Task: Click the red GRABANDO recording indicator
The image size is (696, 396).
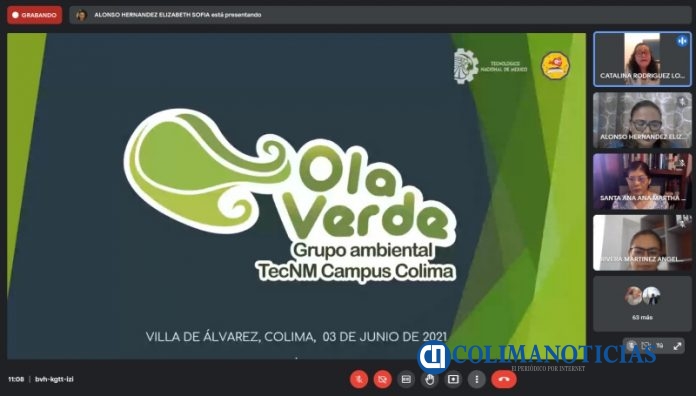Action: pos(35,15)
